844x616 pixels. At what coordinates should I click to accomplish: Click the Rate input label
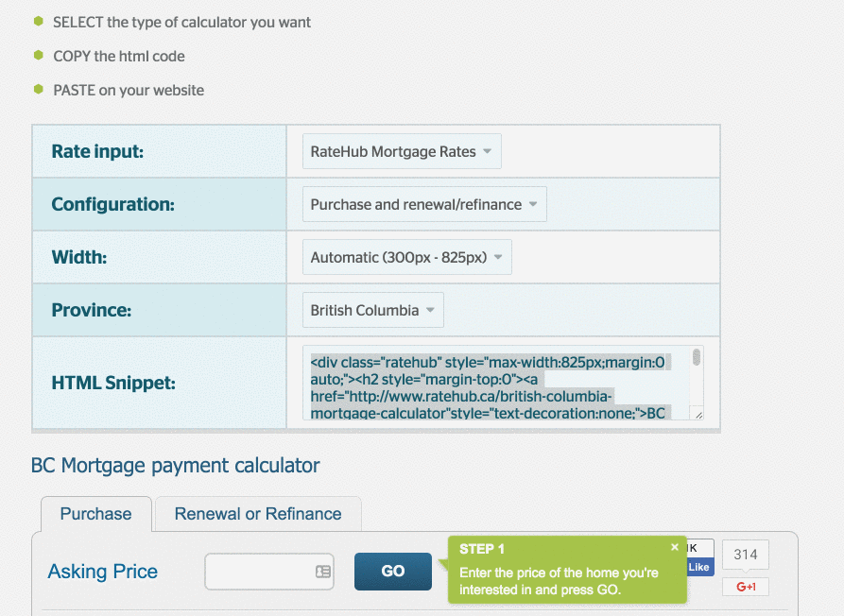coord(97,152)
